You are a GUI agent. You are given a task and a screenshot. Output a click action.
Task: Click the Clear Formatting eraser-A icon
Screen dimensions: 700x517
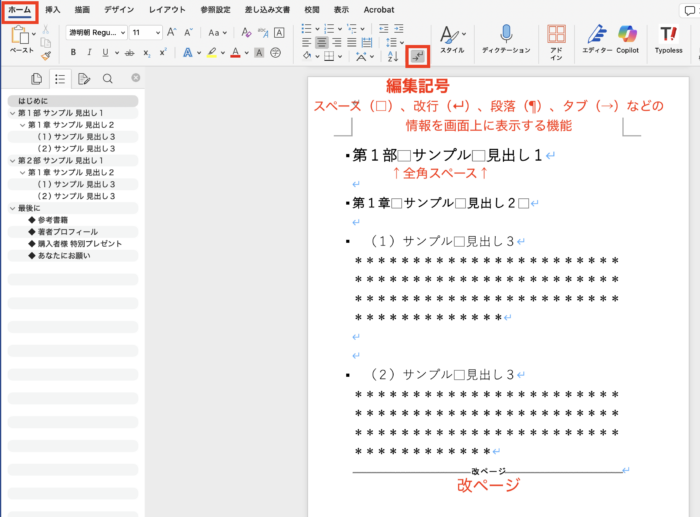tap(246, 32)
